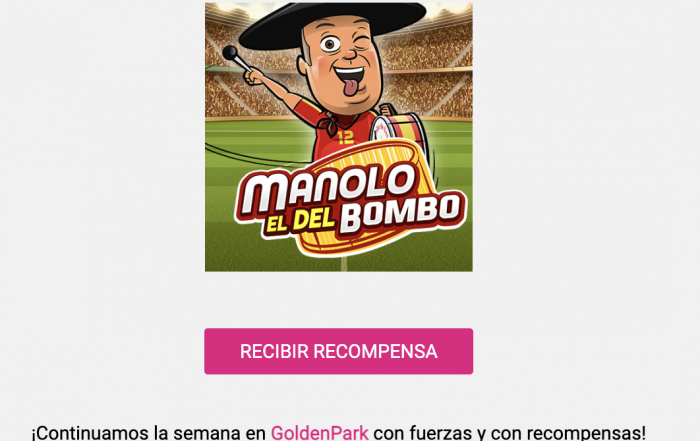Click the MANOLO word in the game logo

(328, 188)
